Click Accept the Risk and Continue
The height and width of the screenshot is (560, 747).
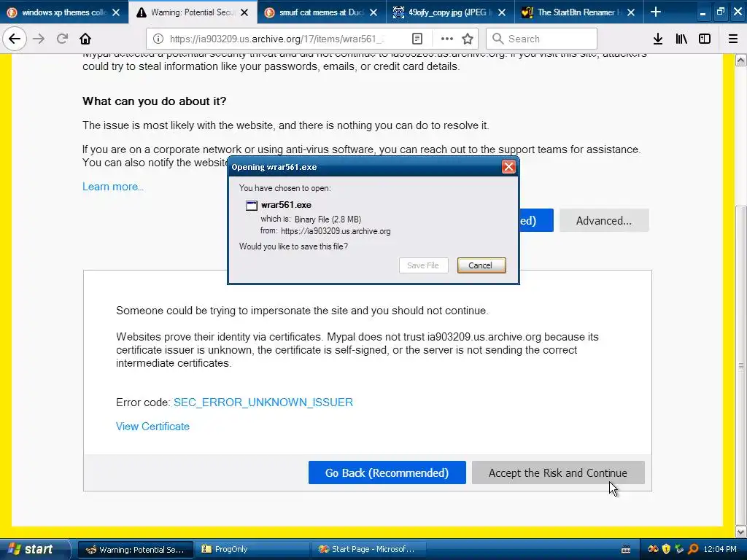point(558,472)
